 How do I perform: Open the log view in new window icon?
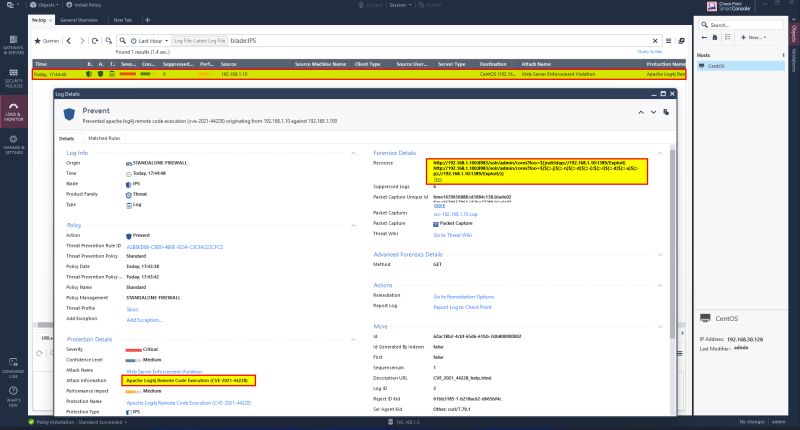[x=681, y=41]
